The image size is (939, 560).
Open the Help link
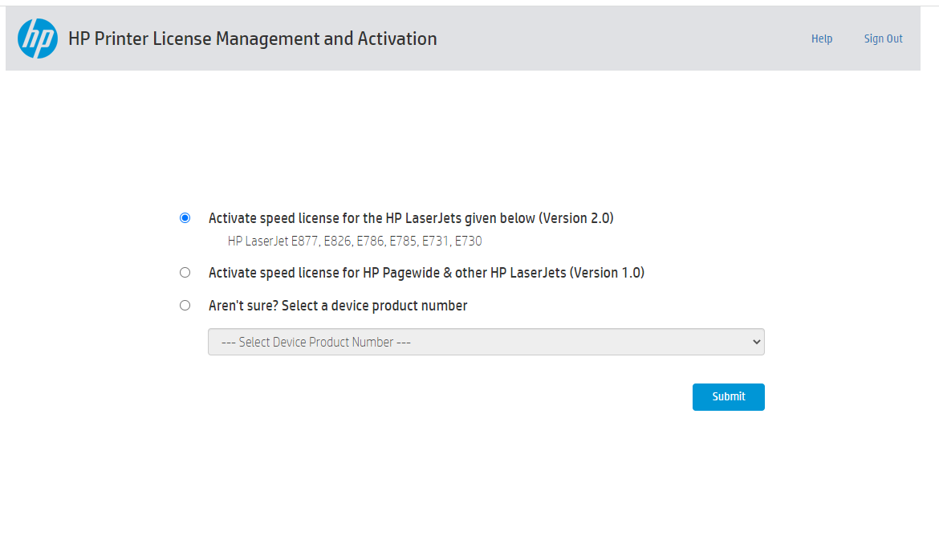822,39
